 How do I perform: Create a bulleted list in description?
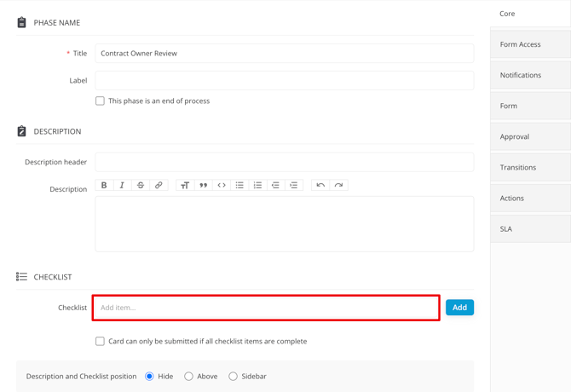[x=239, y=185]
